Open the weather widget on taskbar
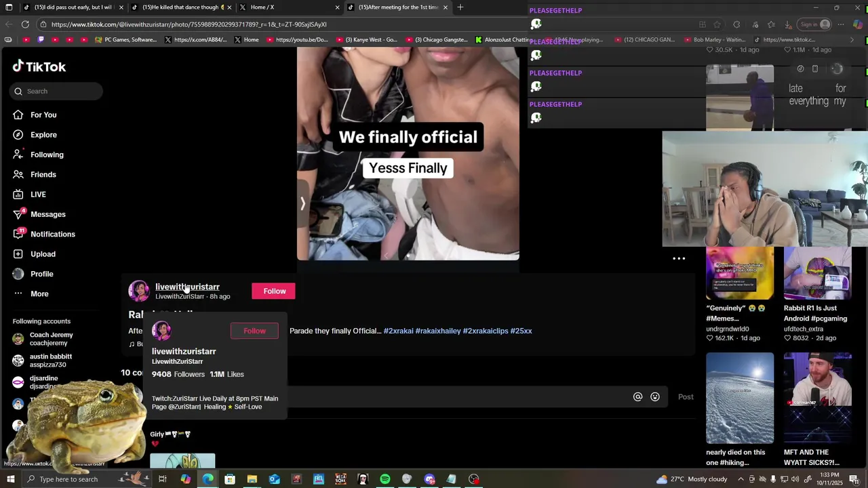Viewport: 868px width, 488px height. point(692,479)
